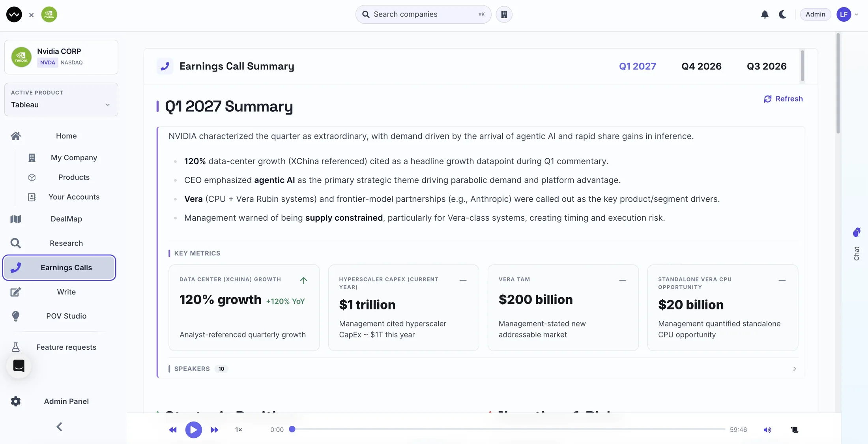Viewport: 868px width, 444px height.
Task: Click the Earnings Calls phone icon
Action: [16, 268]
